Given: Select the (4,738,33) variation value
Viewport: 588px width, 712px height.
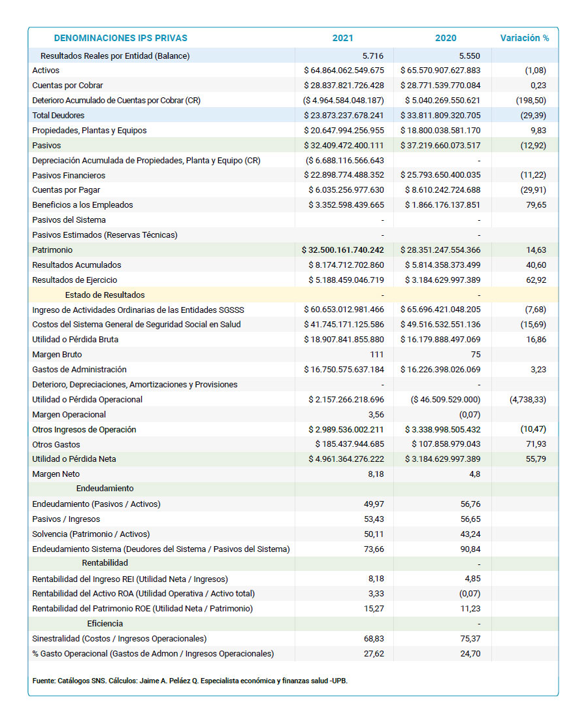Looking at the screenshot, I should (527, 400).
